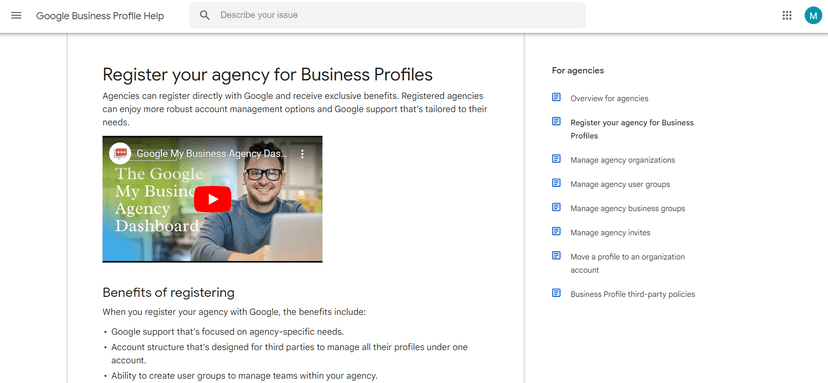Click the bullet about account structure for third parties

(x=289, y=354)
